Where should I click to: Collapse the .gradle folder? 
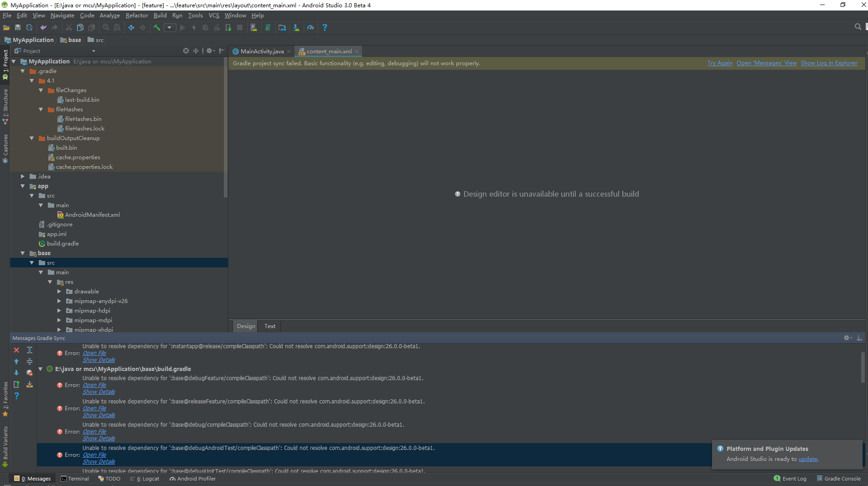click(23, 71)
